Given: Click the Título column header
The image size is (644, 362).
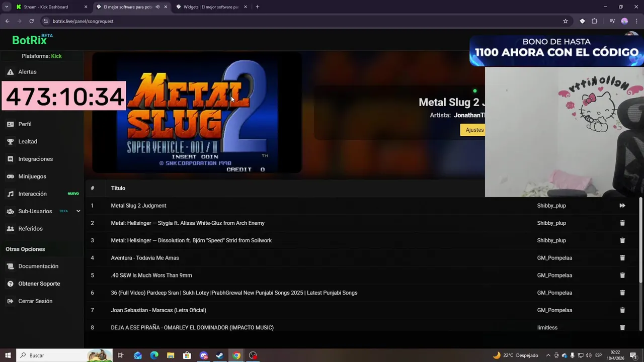Looking at the screenshot, I should [x=118, y=188].
